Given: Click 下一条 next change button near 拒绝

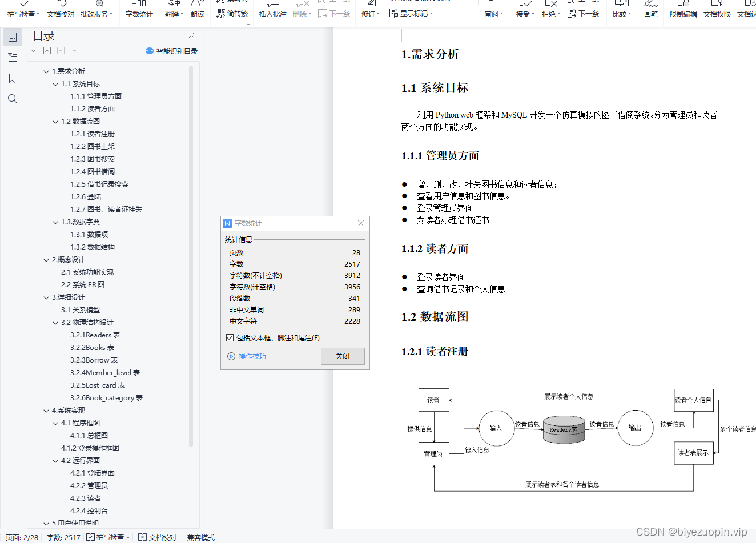Looking at the screenshot, I should tap(584, 13).
